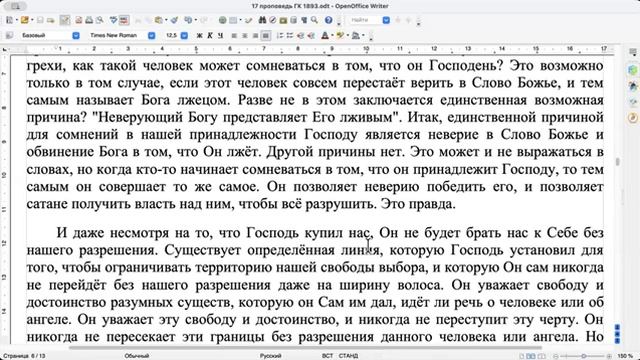
Task: Click Обычный page style in status bar
Action: coord(136,356)
